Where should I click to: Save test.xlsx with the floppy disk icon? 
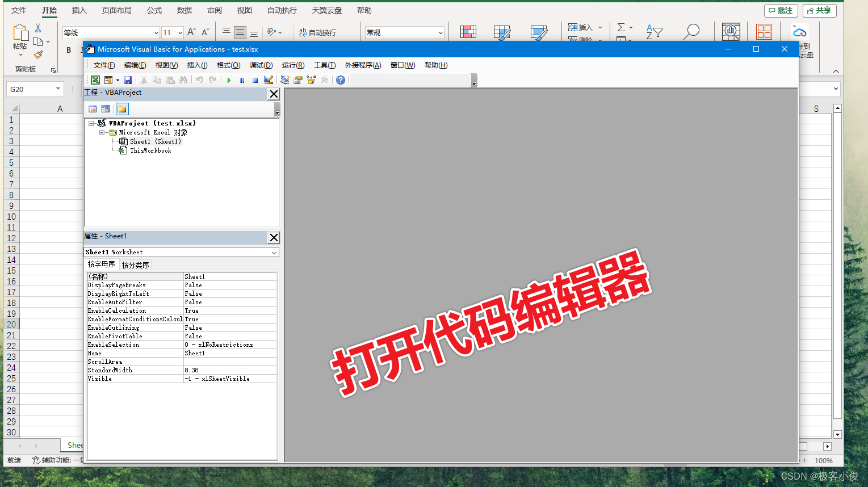click(128, 80)
